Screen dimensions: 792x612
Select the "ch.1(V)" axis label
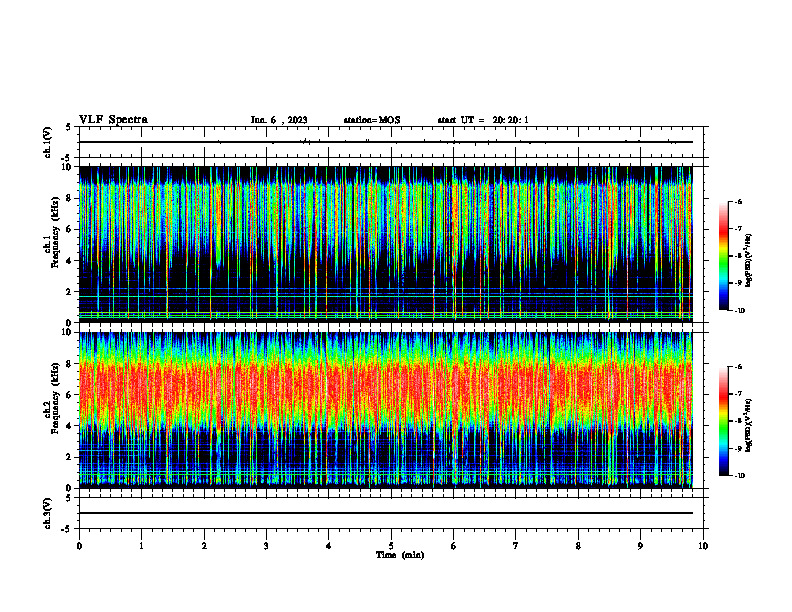(x=48, y=142)
